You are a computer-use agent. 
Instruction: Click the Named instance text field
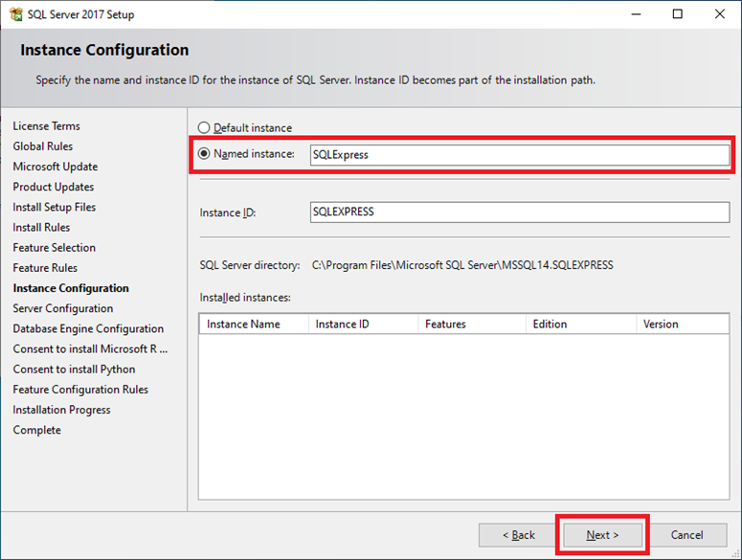click(520, 155)
